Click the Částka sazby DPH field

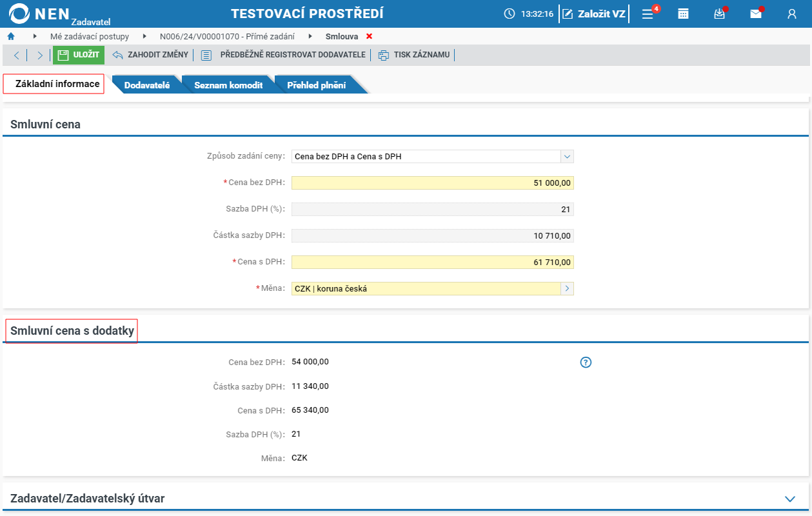click(x=432, y=235)
